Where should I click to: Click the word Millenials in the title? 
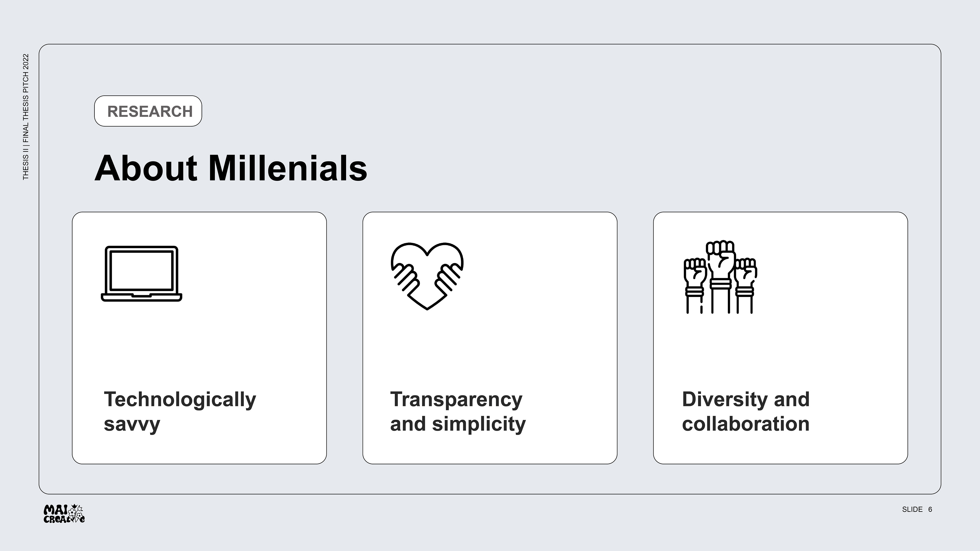click(x=288, y=168)
